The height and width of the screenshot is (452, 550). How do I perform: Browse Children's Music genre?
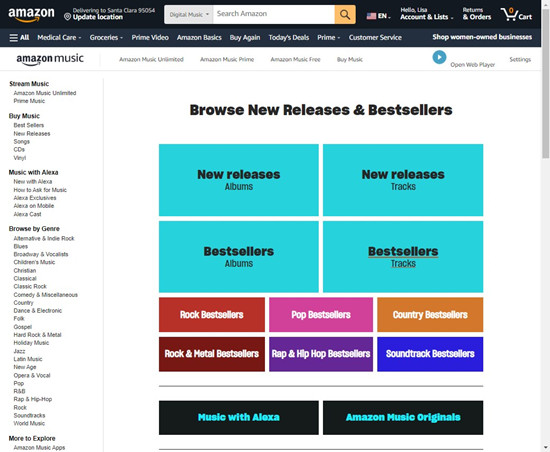(x=34, y=262)
